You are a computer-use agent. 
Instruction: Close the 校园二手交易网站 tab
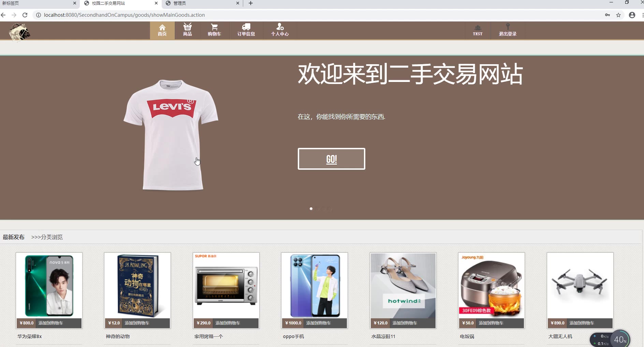click(156, 3)
